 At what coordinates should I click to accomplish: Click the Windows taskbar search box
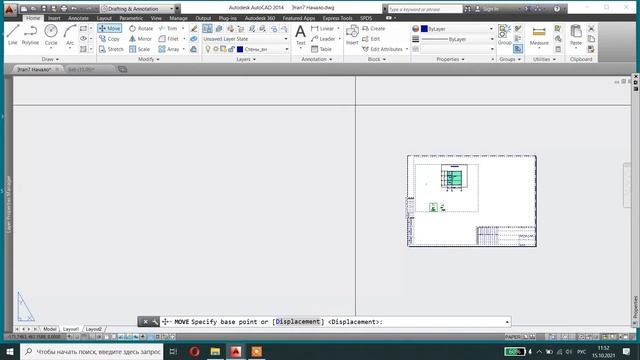pyautogui.click(x=92, y=351)
